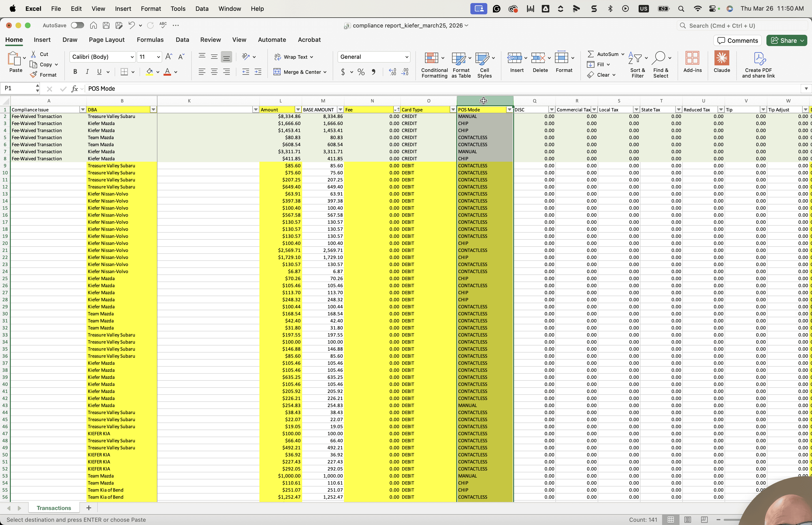Select the Transactions sheet tab
812x525 pixels.
pos(54,508)
